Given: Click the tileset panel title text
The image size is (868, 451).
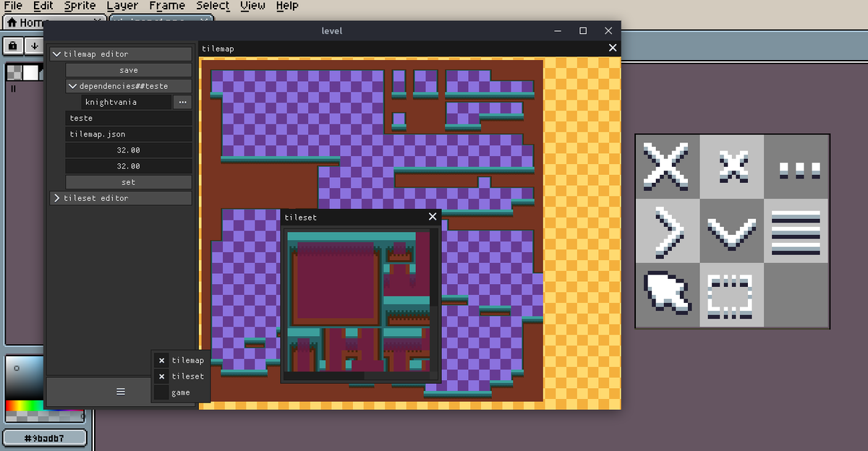Looking at the screenshot, I should point(300,218).
